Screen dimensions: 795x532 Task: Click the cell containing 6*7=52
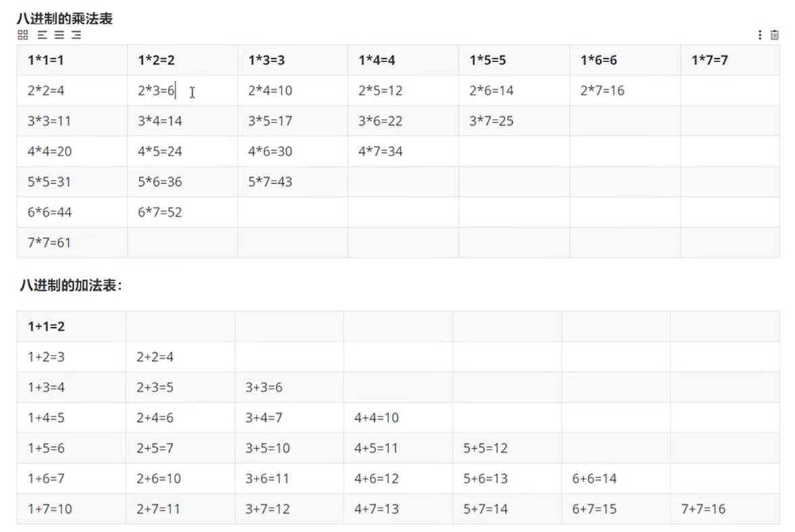[182, 212]
